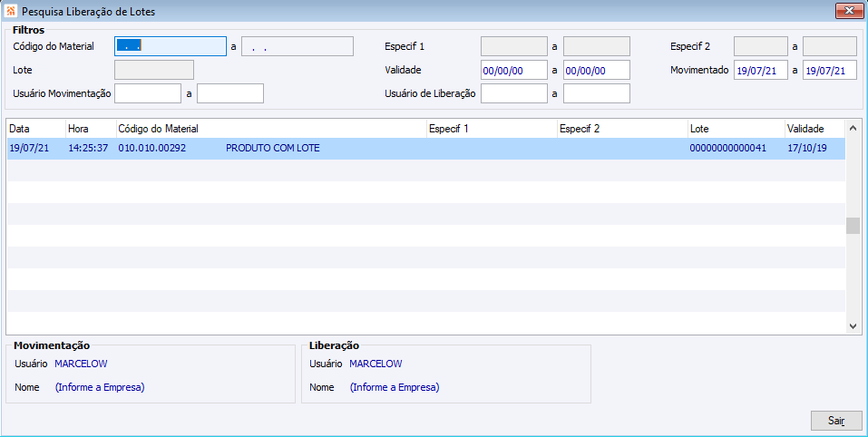
Task: Click the vertical scrollbar thumb
Action: 853,226
